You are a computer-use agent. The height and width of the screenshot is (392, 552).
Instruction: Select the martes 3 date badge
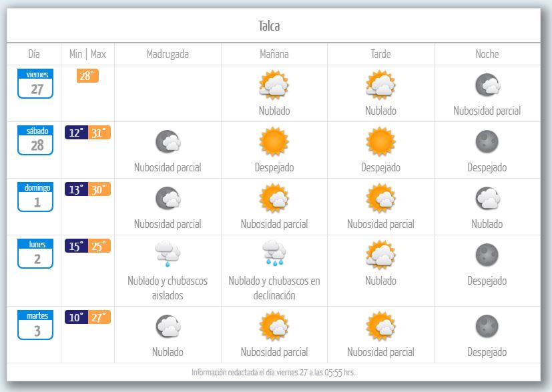[x=35, y=325]
